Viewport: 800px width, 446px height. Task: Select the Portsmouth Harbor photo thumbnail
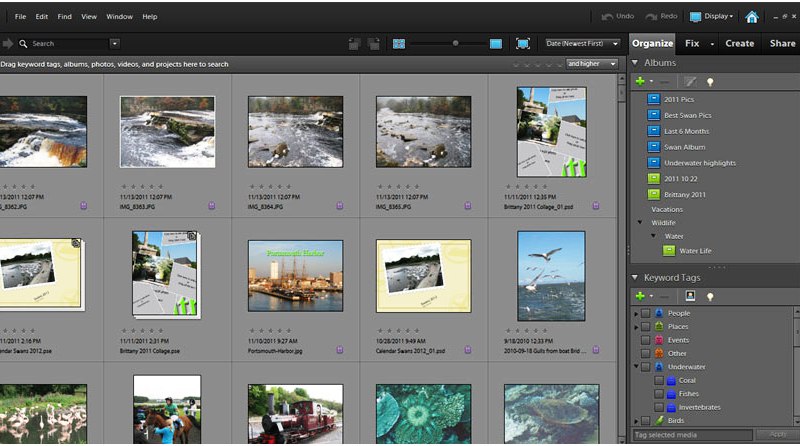pos(295,276)
